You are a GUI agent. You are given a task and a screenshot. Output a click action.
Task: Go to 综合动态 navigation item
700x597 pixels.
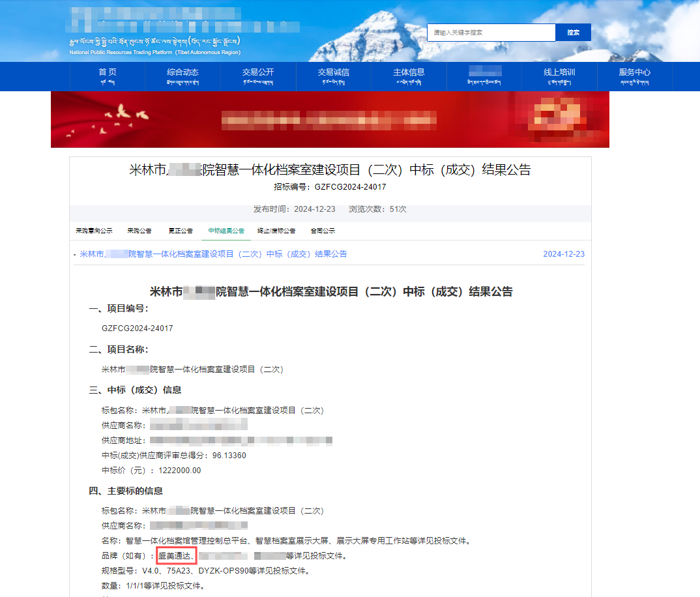click(x=182, y=76)
